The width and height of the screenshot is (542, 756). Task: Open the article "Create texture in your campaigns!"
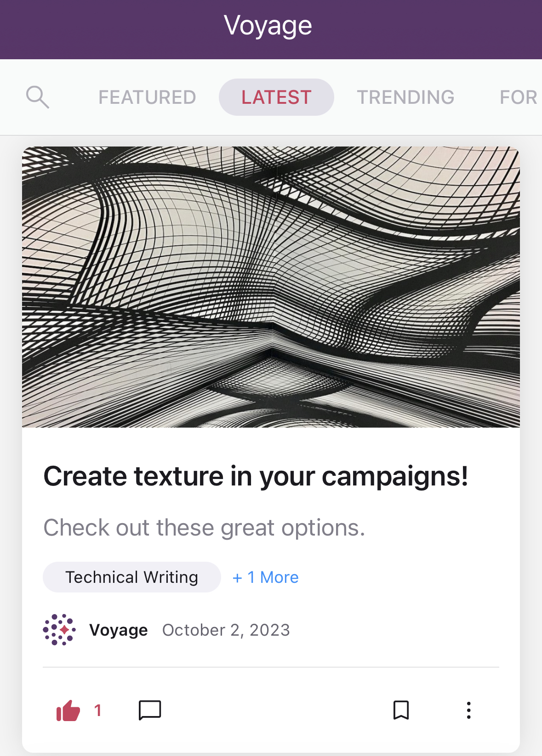256,476
